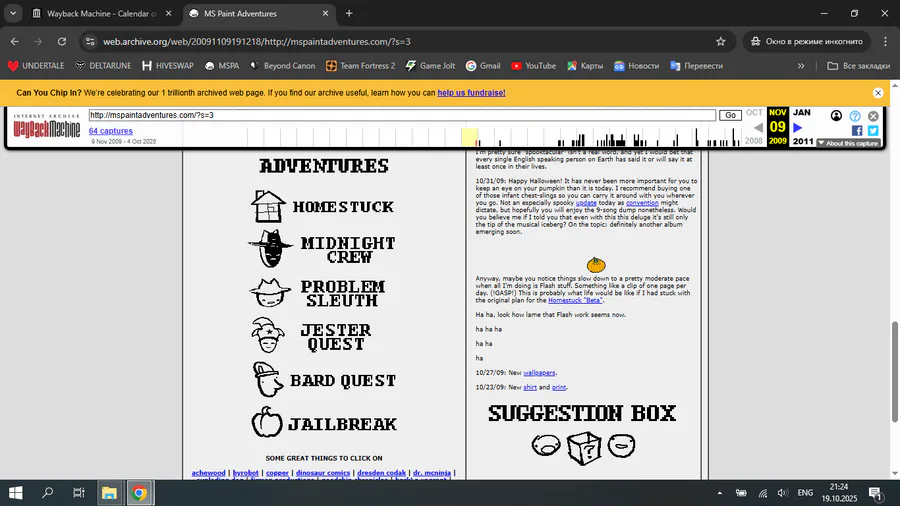This screenshot has width=900, height=506.
Task: Click the help us fundraise link
Action: [471, 93]
